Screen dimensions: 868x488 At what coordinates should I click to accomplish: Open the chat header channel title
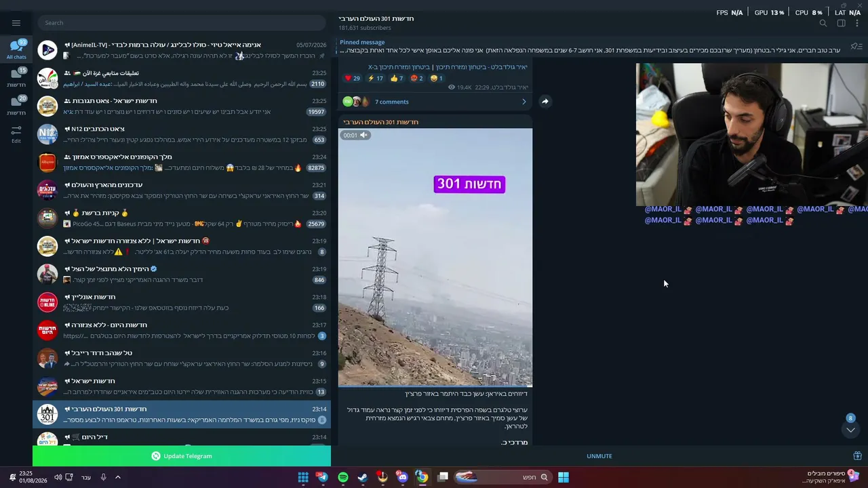point(376,18)
